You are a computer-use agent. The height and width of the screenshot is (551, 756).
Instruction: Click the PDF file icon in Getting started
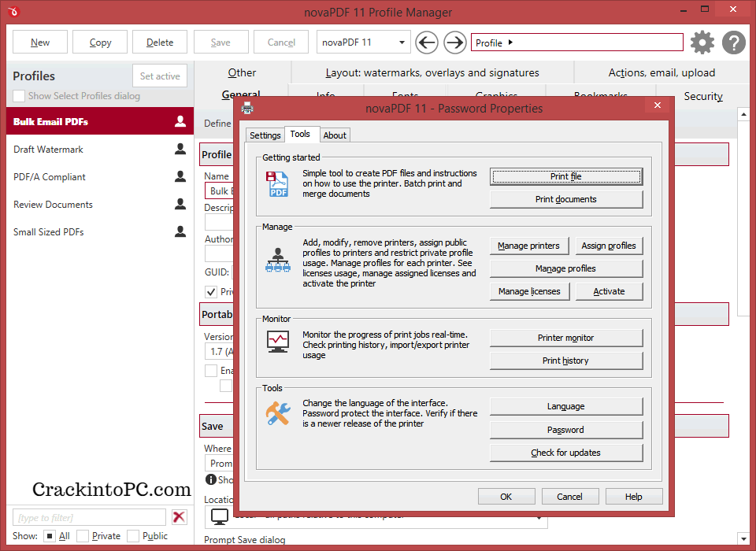tap(277, 183)
